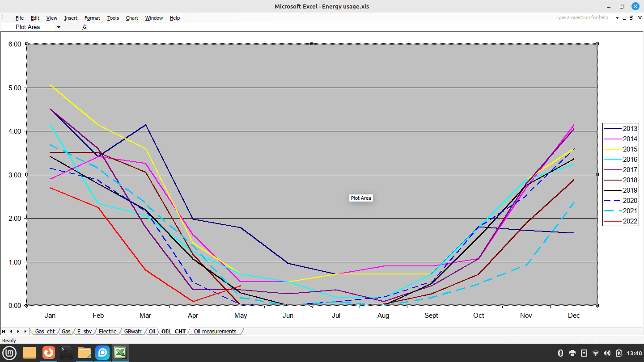Open the help question dropdown arrow
Screen dimensions: 644x362
(x=617, y=18)
